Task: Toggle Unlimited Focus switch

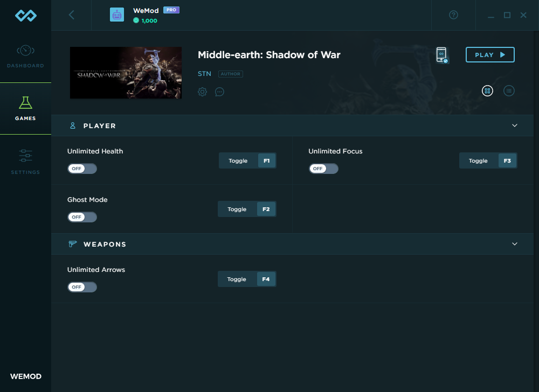Action: tap(323, 169)
